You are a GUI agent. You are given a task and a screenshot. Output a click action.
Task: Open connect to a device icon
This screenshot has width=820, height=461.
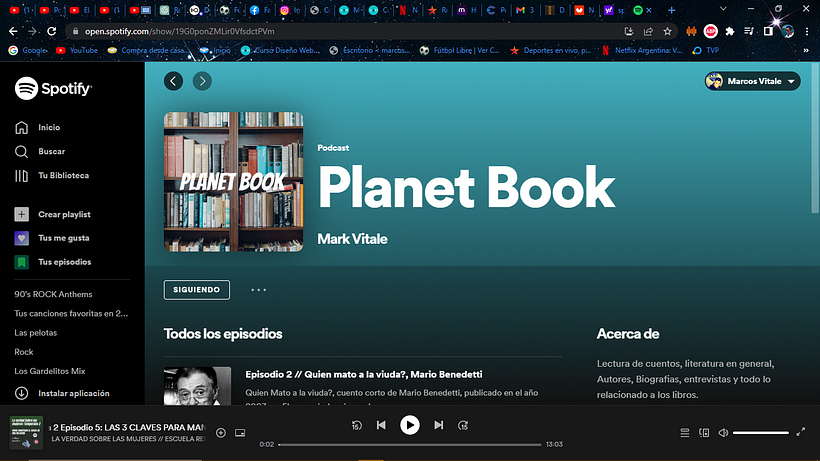tap(704, 433)
